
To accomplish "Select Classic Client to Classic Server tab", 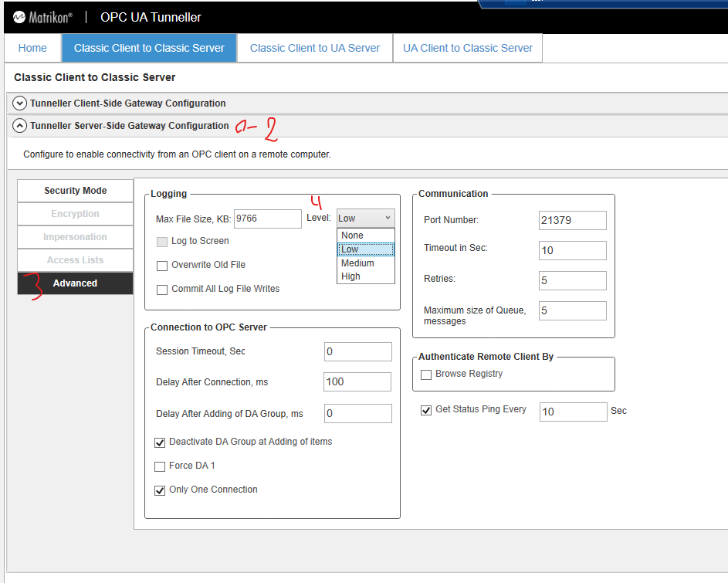I will pos(149,48).
